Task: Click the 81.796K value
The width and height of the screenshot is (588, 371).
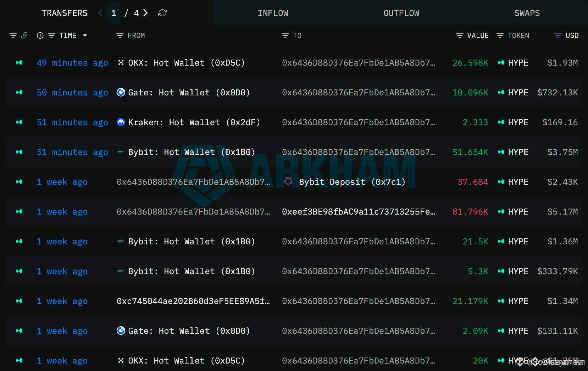Action: pyautogui.click(x=470, y=212)
